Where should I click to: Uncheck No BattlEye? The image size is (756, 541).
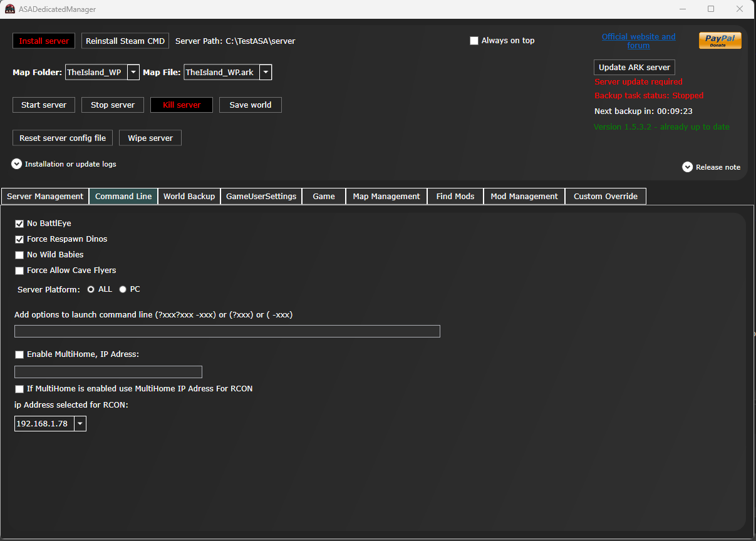[x=19, y=223]
